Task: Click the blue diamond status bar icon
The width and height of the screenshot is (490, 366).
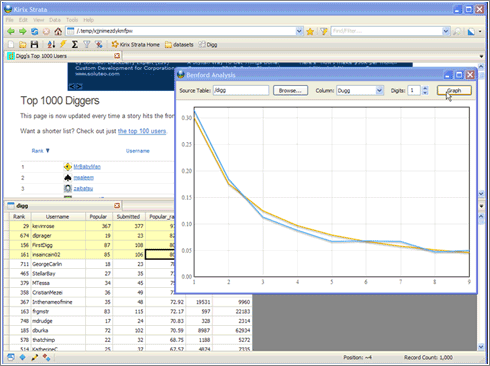Action: [x=22, y=357]
